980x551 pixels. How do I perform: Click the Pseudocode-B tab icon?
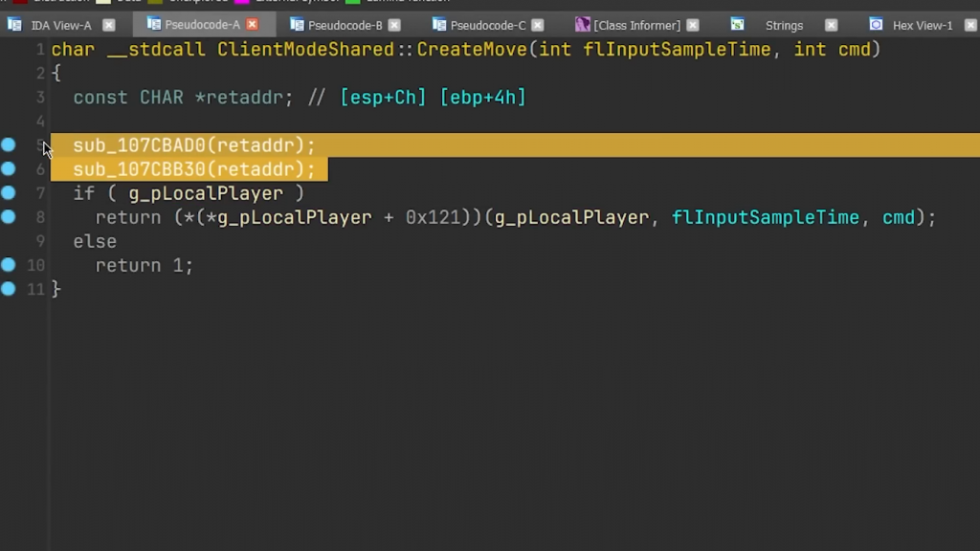[x=297, y=24]
